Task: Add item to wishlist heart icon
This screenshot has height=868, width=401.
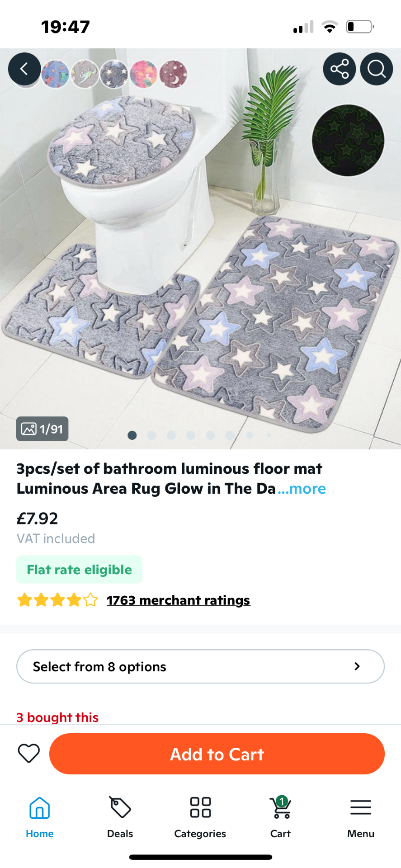Action: [x=29, y=754]
